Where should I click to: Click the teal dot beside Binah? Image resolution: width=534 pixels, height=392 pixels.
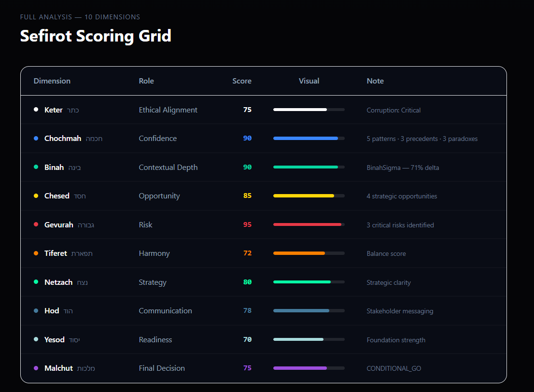coord(36,167)
